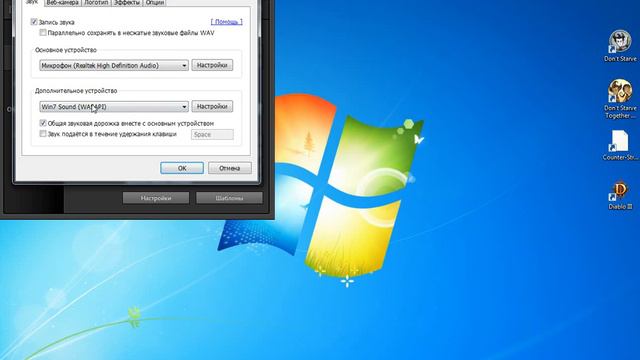The width and height of the screenshot is (640, 360).
Task: Open the Win7 Sound (WASAPI) dropdown
Action: coord(114,107)
